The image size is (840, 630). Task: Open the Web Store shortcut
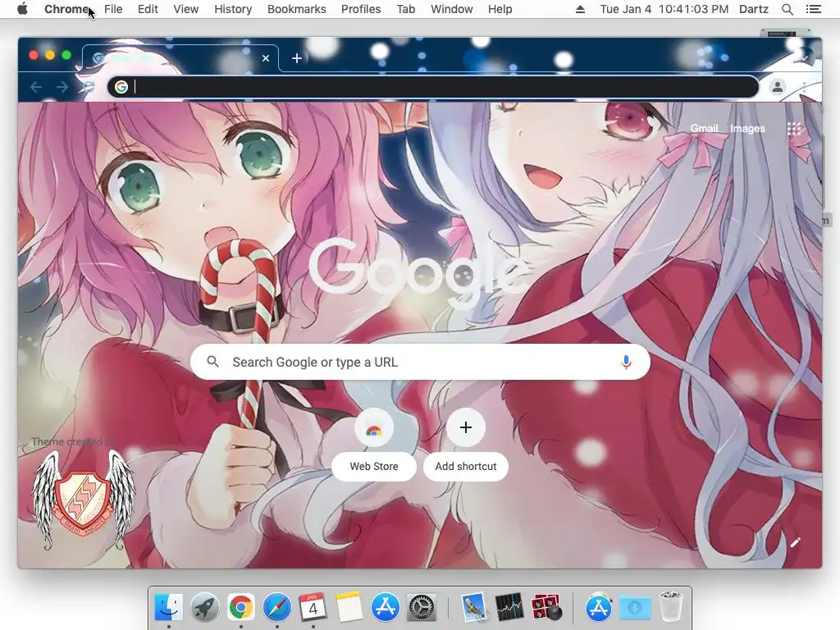[374, 445]
